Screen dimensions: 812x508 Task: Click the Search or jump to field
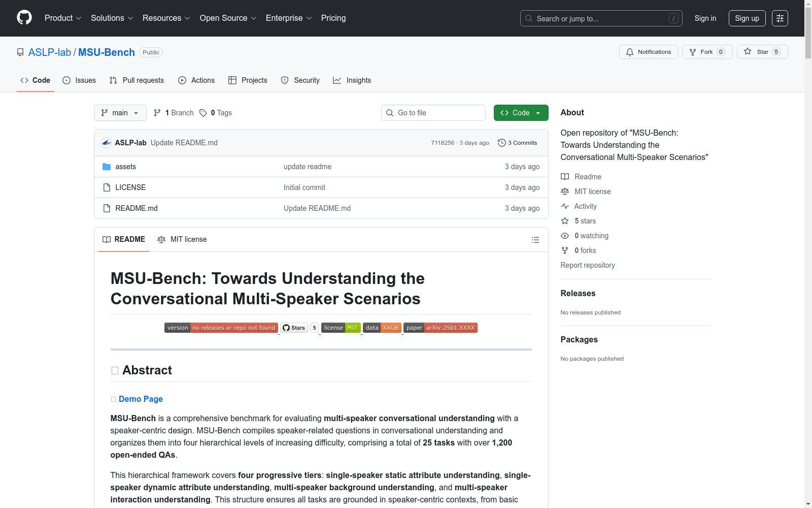pos(601,18)
